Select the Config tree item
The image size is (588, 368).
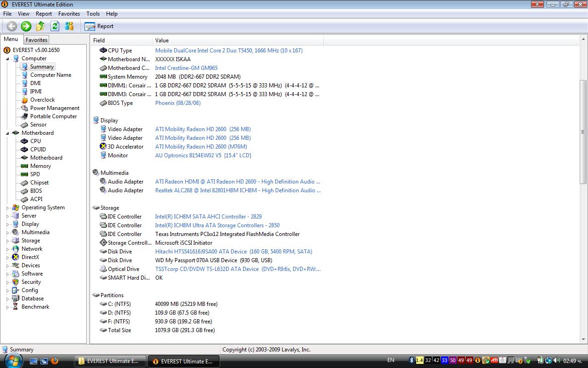30,290
